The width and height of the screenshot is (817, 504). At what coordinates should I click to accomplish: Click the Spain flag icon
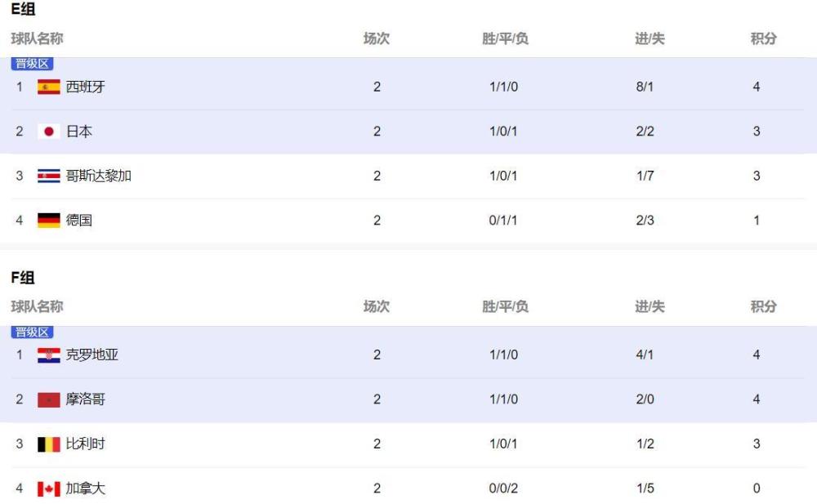(49, 87)
